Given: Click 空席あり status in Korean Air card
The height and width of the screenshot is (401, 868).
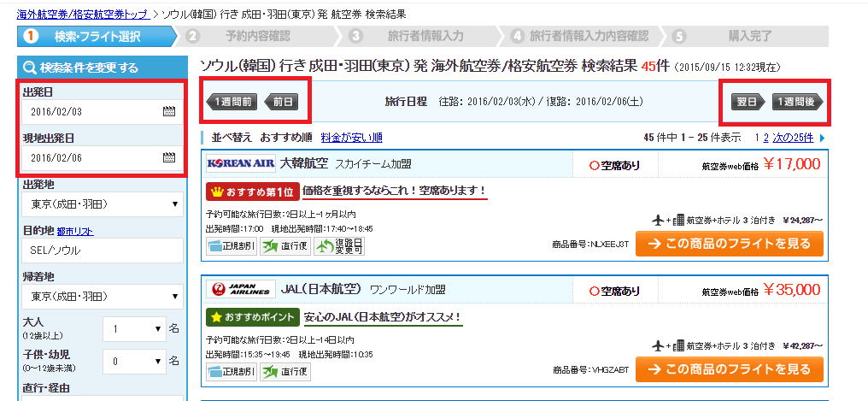Looking at the screenshot, I should click(614, 164).
